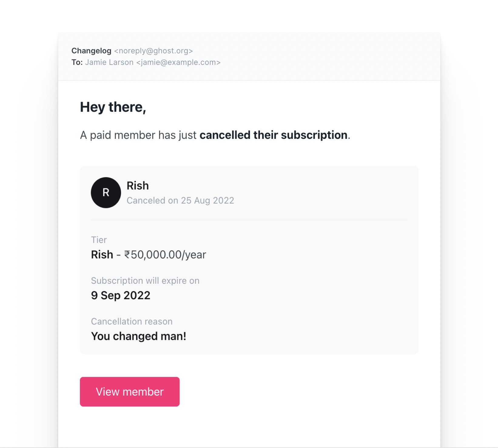
Task: Click the ₹50,000.00/year tier price
Action: 165,255
